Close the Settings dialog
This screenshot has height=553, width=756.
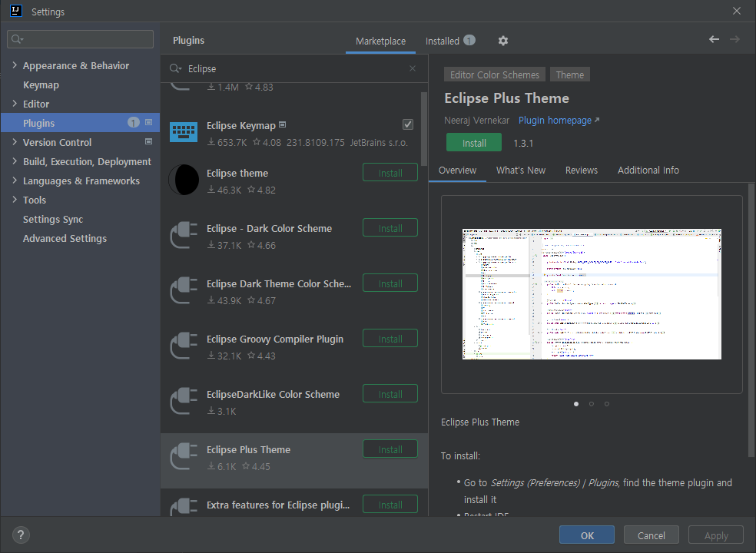tap(737, 11)
